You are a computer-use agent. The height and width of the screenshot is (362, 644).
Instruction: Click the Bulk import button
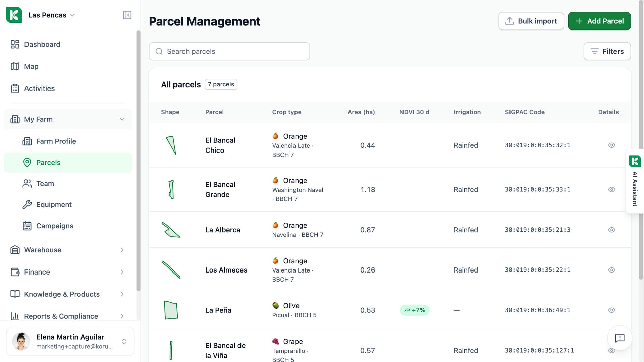coord(531,21)
